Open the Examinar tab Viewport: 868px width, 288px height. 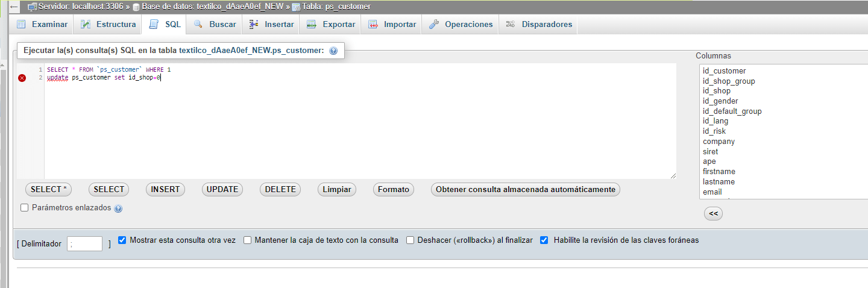[x=42, y=24]
